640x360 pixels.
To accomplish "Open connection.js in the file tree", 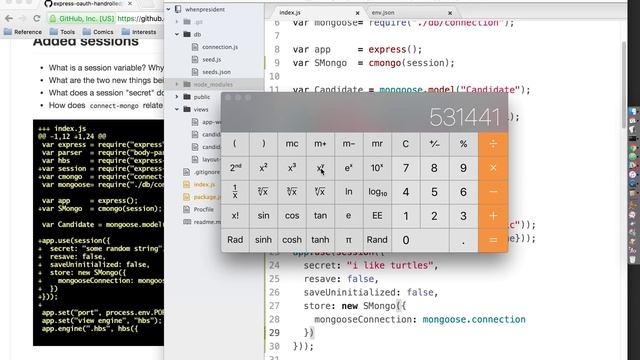I will pos(220,47).
